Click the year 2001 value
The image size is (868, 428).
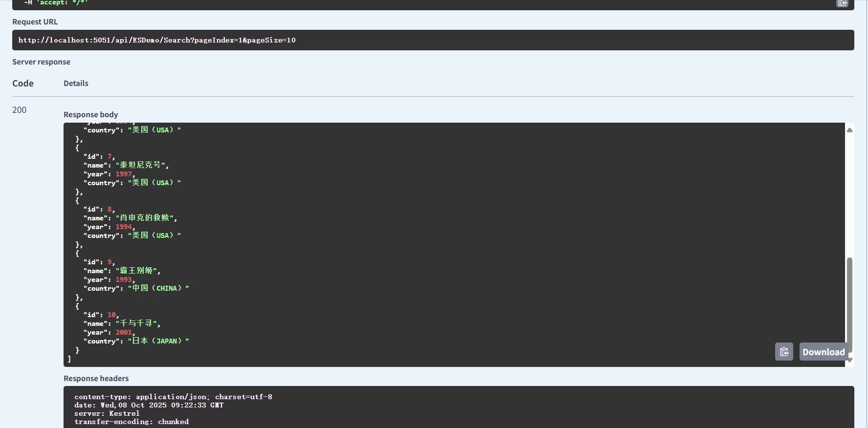[124, 332]
